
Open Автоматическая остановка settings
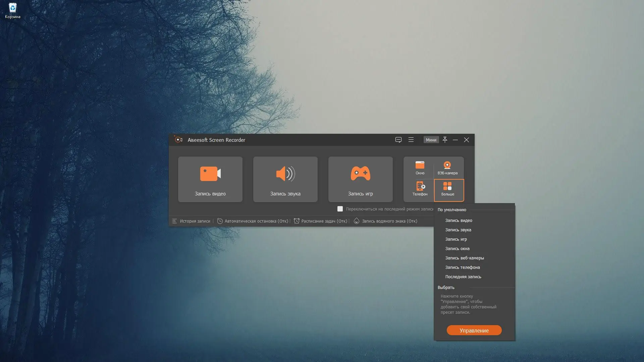point(253,221)
